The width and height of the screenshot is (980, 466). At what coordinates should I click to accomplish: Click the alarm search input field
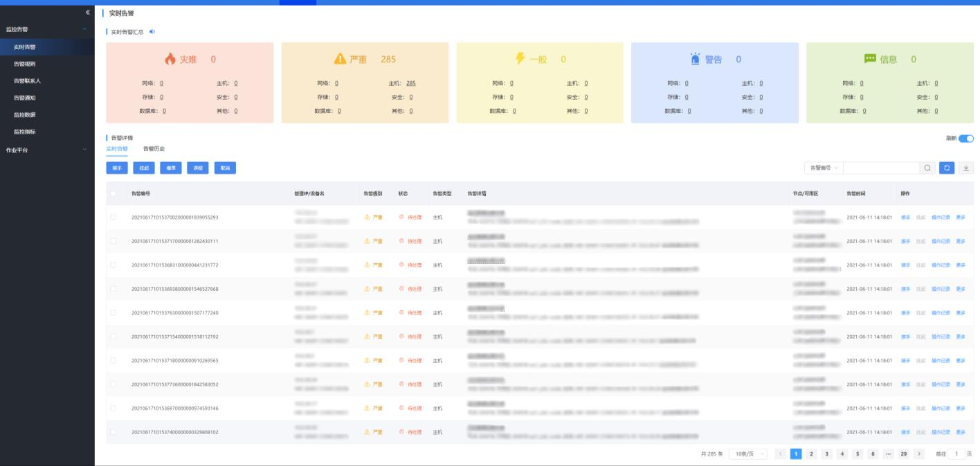pos(880,168)
